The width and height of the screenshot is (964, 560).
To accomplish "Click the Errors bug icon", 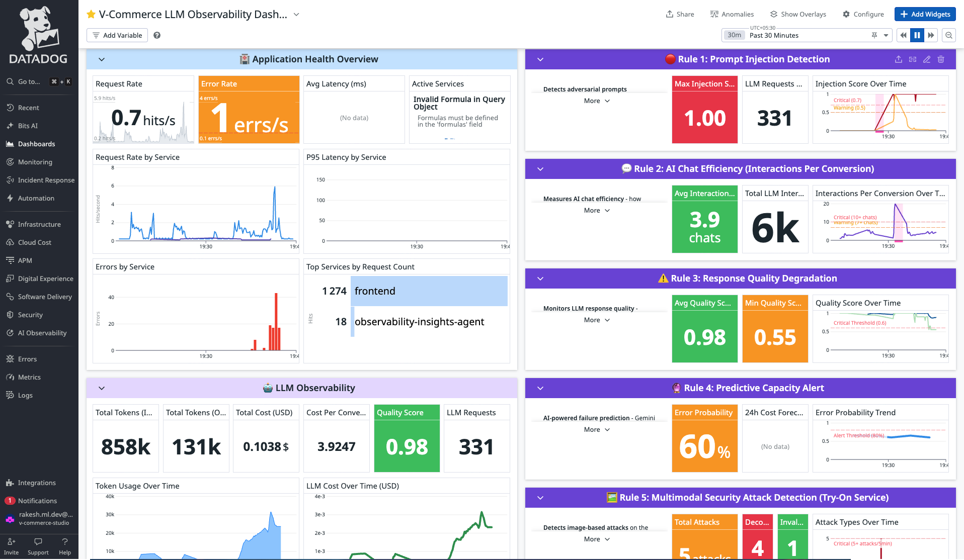I will pos(10,359).
